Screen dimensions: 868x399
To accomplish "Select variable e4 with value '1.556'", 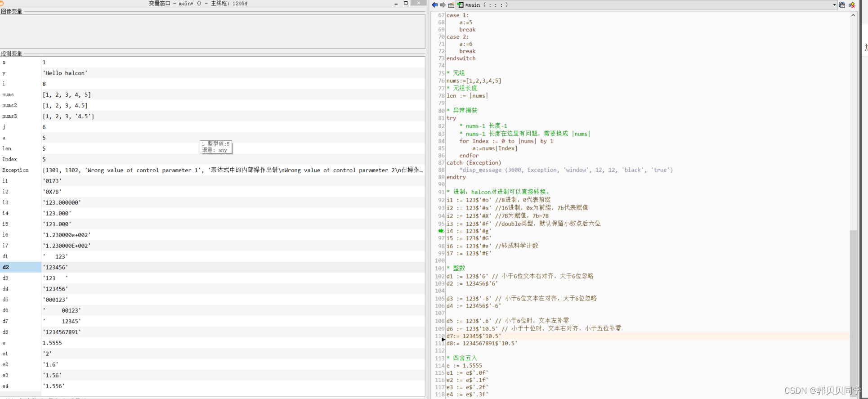I will point(212,386).
